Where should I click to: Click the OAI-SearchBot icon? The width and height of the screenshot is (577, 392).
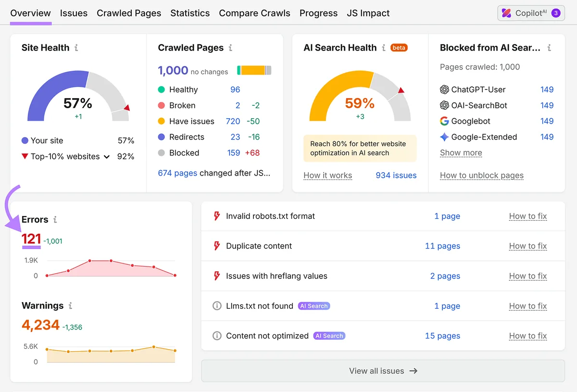click(444, 105)
